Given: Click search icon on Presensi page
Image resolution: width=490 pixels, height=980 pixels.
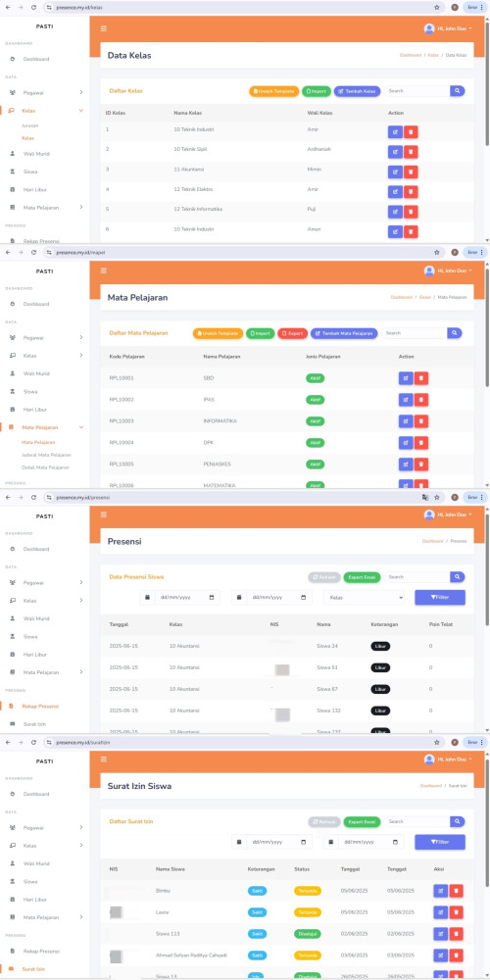Looking at the screenshot, I should point(458,577).
